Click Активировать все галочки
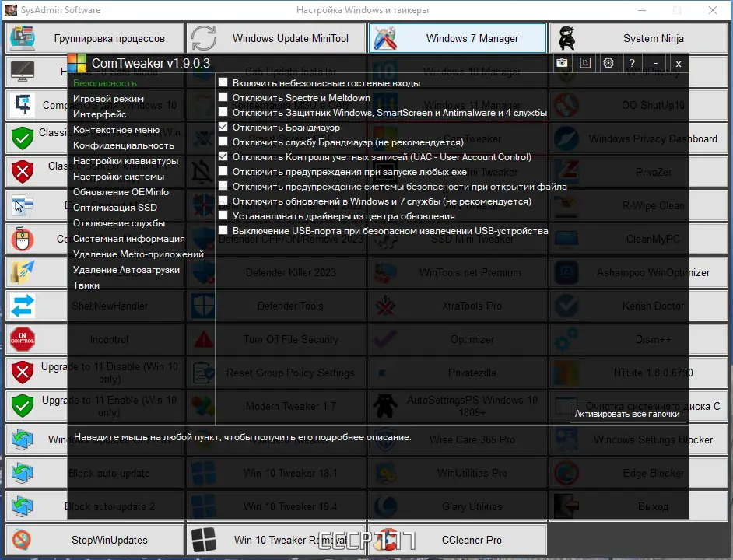733x560 pixels. coord(627,415)
